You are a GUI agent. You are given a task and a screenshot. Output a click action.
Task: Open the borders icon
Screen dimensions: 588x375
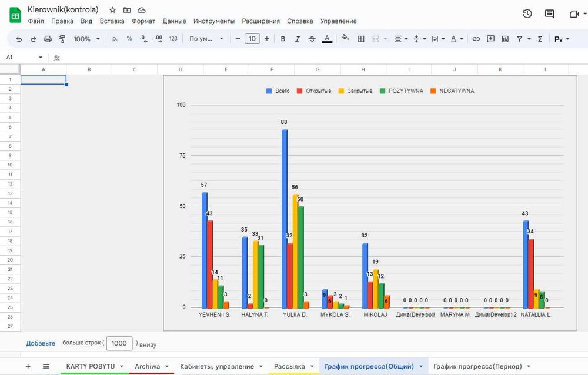pos(361,39)
